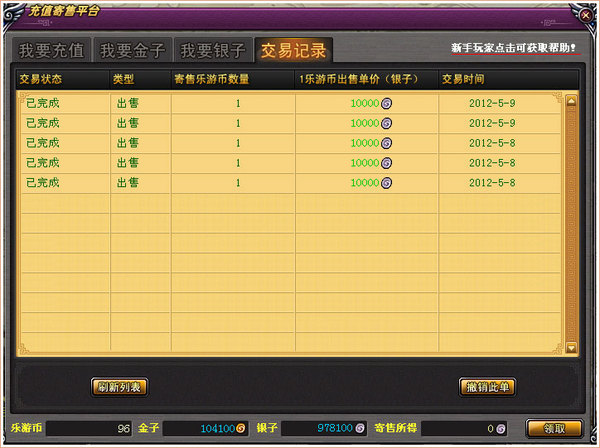Switch to the 我要充值 tab
600x448 pixels.
[x=52, y=50]
